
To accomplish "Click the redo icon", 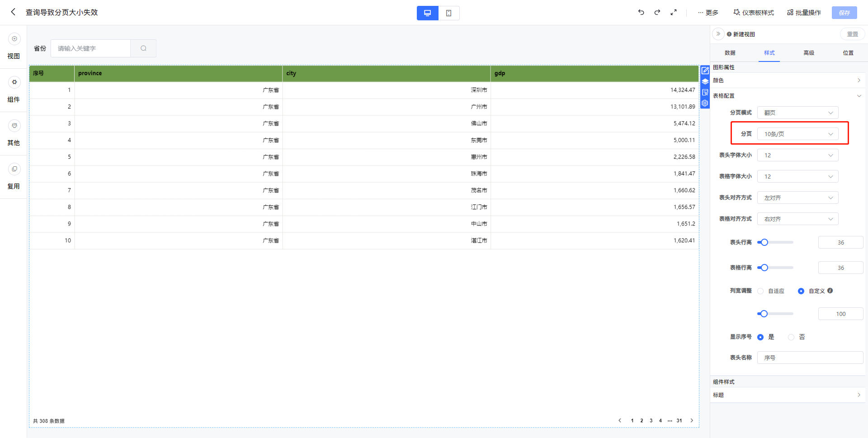I will 657,12.
